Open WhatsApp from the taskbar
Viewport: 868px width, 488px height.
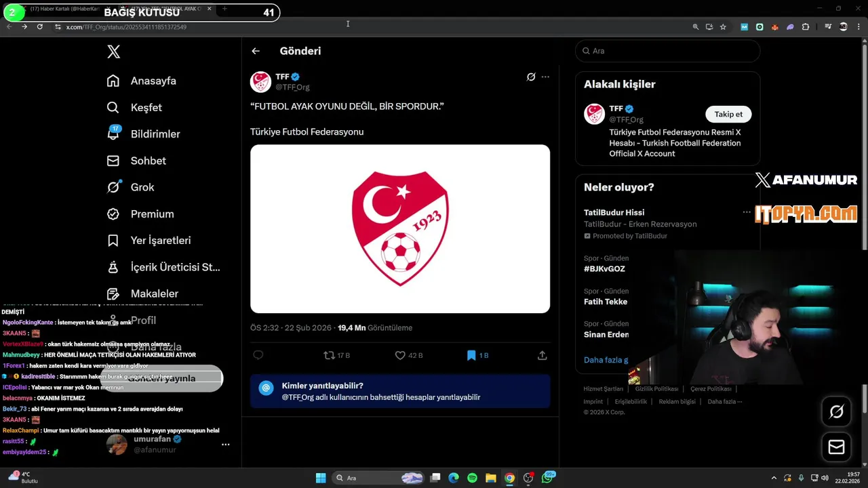[x=547, y=478]
